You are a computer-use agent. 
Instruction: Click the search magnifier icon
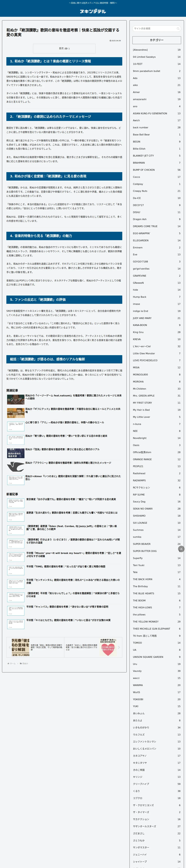tap(178, 29)
